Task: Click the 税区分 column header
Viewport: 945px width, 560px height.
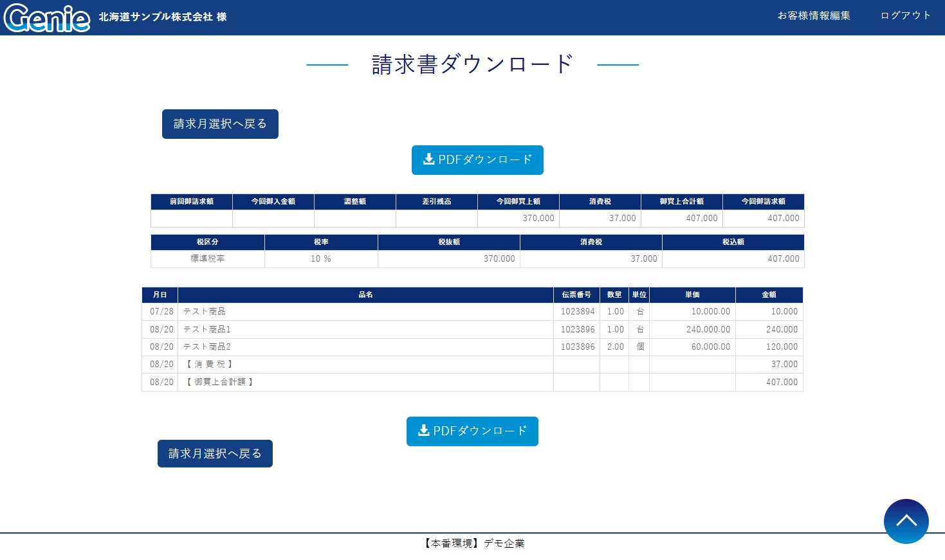Action: (208, 242)
